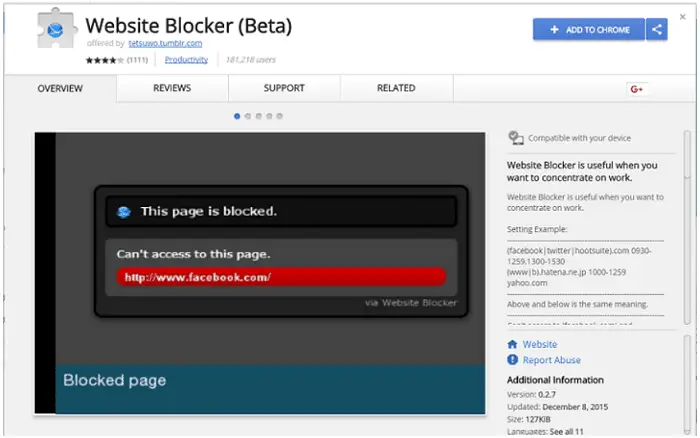This screenshot has height=438, width=700.
Task: Click the Updated: December 8, 2015 text
Action: point(557,407)
